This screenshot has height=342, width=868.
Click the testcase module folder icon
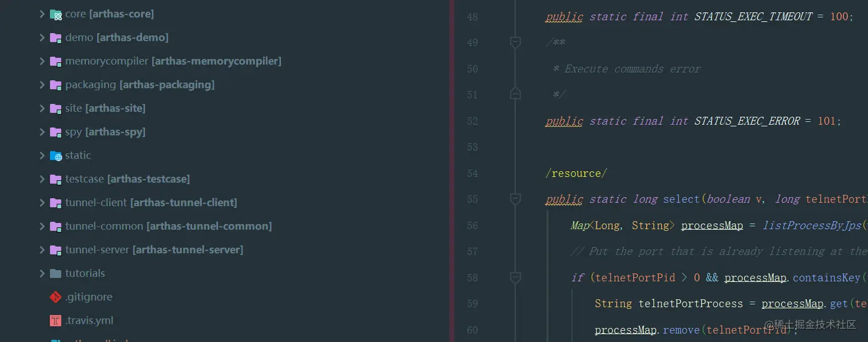pos(56,179)
